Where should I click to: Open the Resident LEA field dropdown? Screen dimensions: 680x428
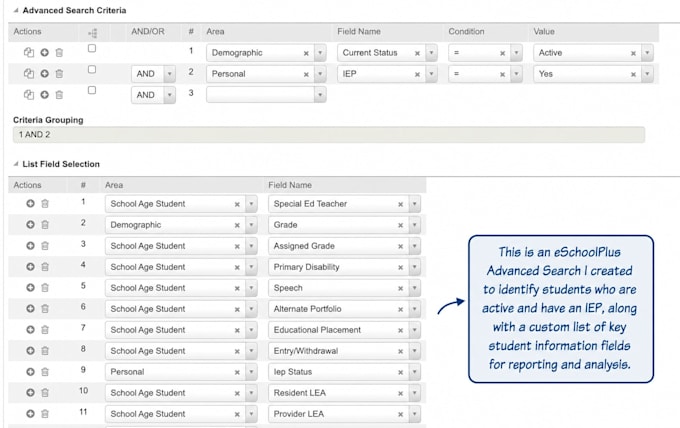(415, 392)
